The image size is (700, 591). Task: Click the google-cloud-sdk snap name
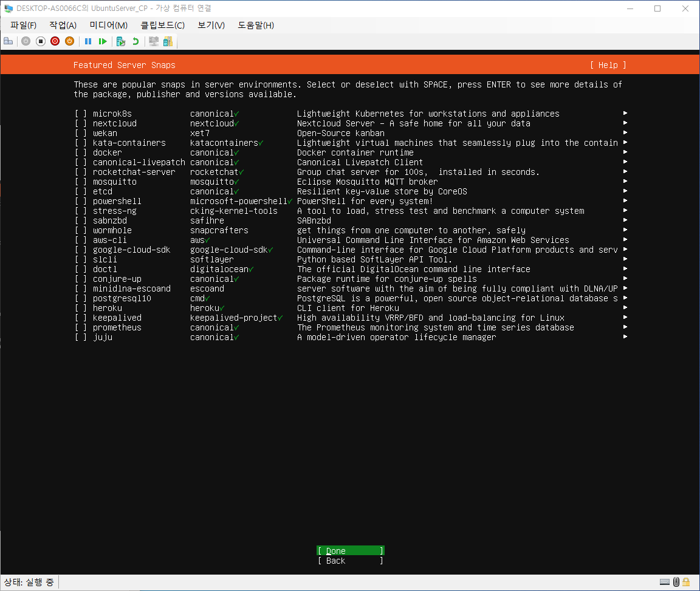click(132, 250)
